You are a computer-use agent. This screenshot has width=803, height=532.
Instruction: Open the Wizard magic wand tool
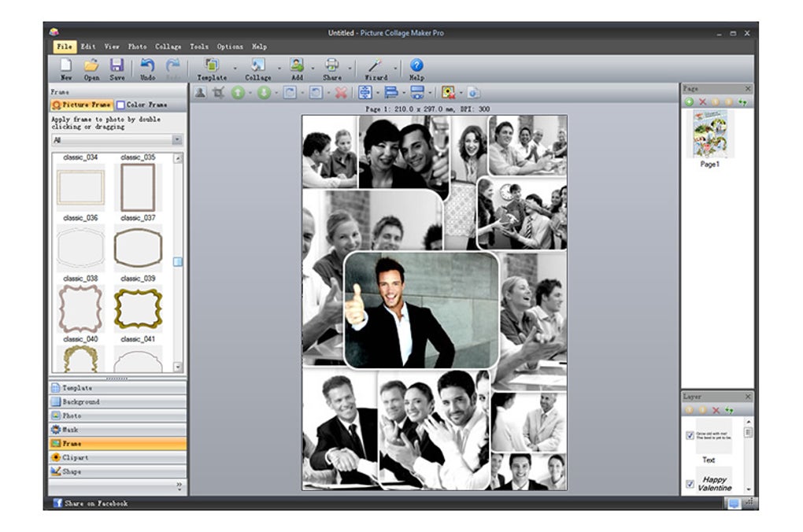(376, 66)
